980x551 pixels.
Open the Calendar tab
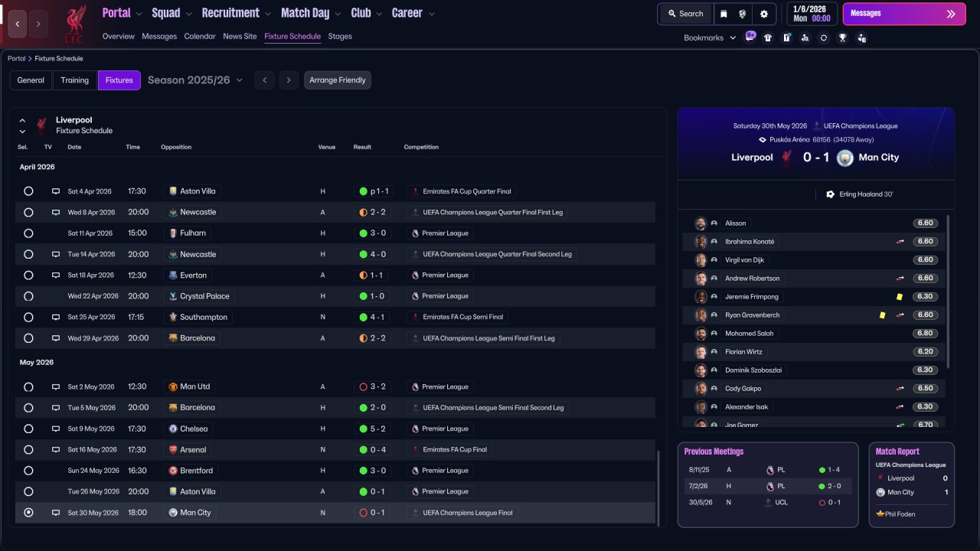click(200, 36)
